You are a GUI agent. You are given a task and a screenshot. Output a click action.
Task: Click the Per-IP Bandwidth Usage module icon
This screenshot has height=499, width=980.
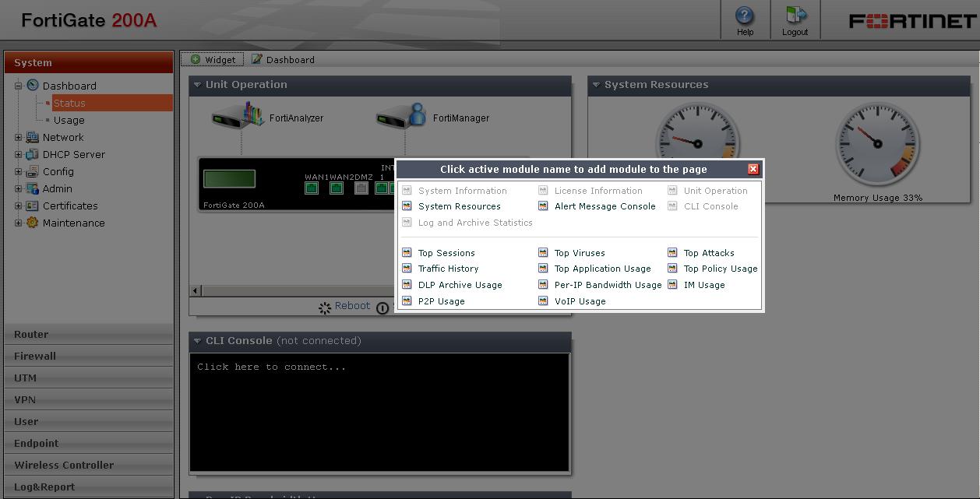tap(543, 285)
